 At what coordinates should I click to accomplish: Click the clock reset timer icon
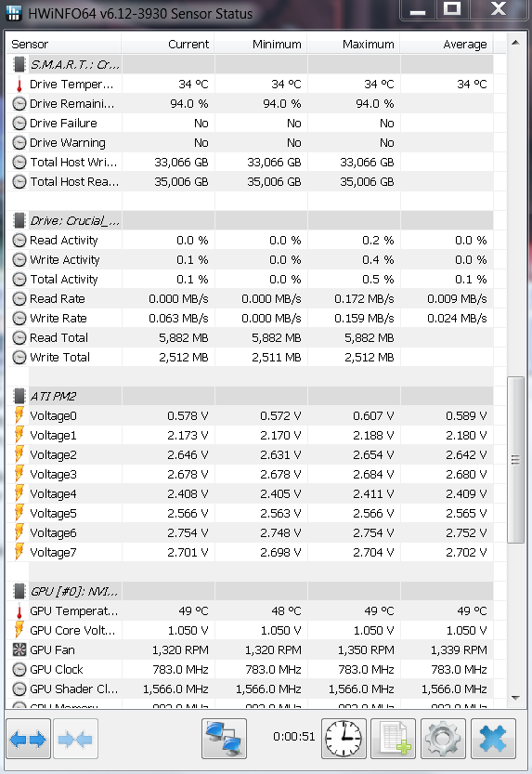tap(344, 739)
